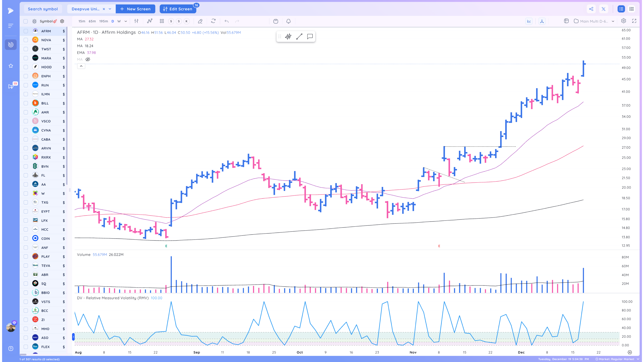Check the COIN row checkbox
The height and width of the screenshot is (362, 644).
coord(26,239)
